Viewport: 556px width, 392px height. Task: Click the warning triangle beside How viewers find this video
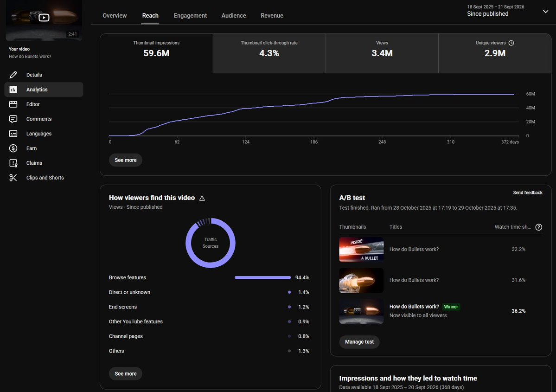(x=202, y=198)
